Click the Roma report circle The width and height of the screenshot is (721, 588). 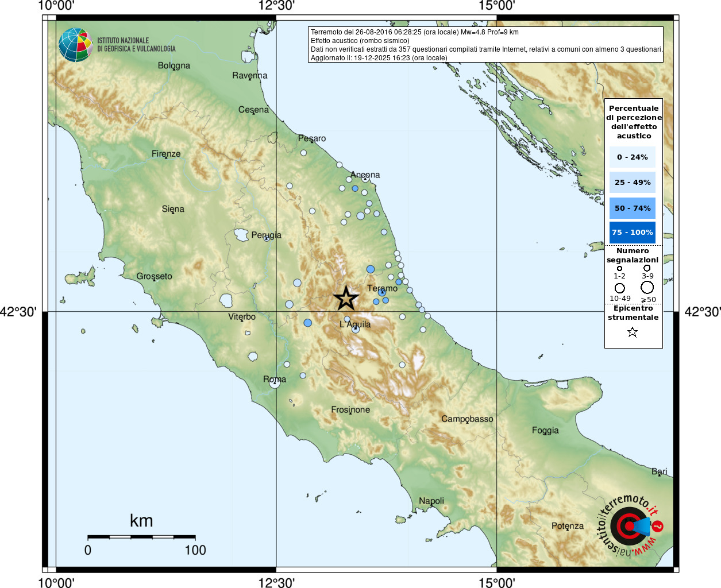point(275,383)
